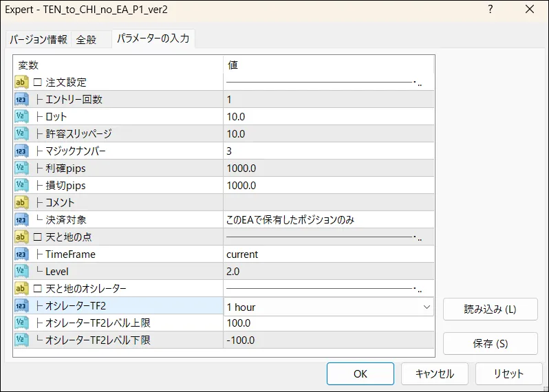Click the integer icon beside TimeFrame
This screenshot has width=549, height=392.
pyautogui.click(x=21, y=254)
